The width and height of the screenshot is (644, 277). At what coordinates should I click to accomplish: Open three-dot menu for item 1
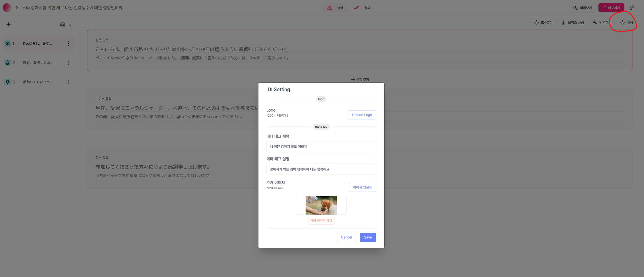coord(68,44)
